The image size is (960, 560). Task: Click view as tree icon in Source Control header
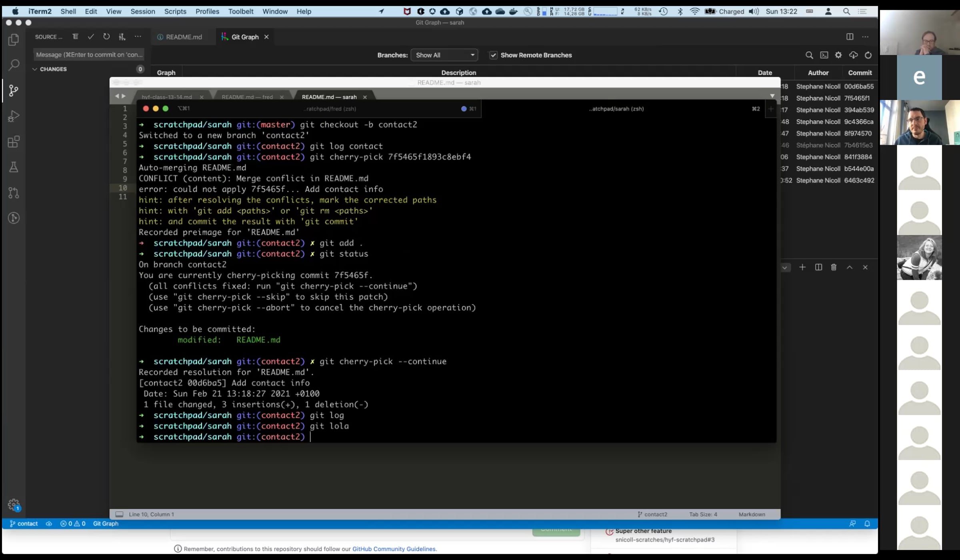(x=75, y=37)
